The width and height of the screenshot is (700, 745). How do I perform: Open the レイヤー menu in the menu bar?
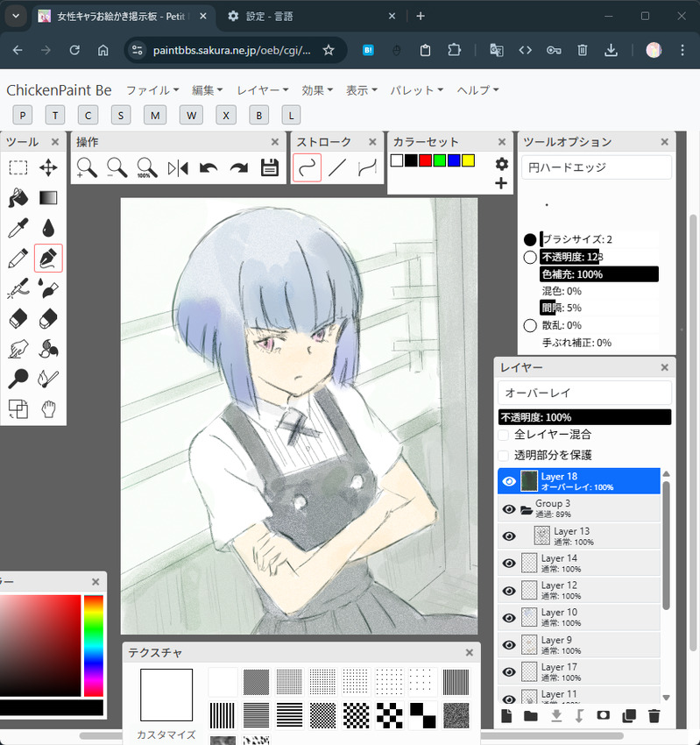263,90
